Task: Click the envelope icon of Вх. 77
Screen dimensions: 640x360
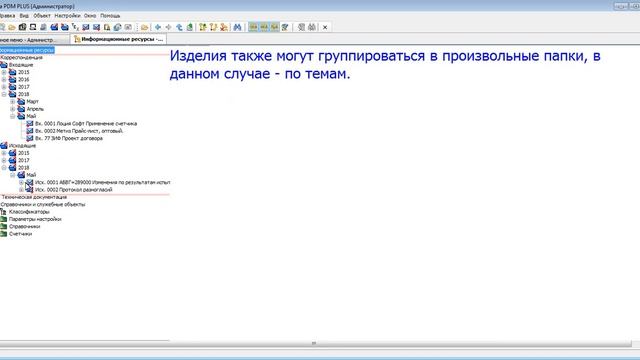Action: [x=29, y=138]
